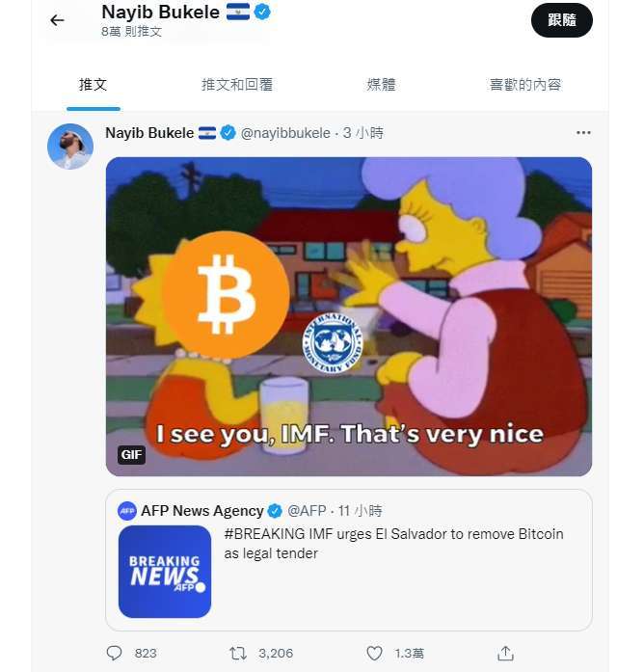The image size is (617, 672).
Task: Go back using the left arrow
Action: pos(57,20)
